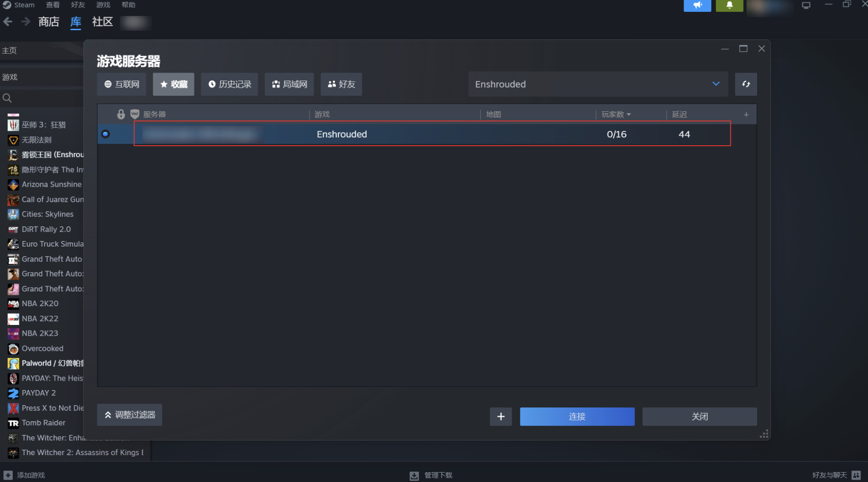Sort servers by 服务器 name column
The image size is (868, 482).
[x=154, y=114]
